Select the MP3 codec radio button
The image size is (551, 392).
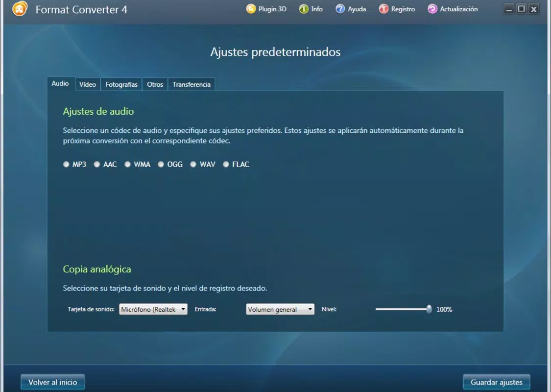point(66,164)
